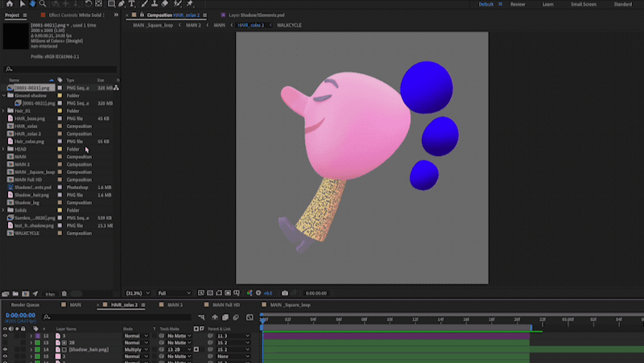644x363 pixels.
Task: Open the Multiply blend mode dropdown
Action: pos(136,349)
